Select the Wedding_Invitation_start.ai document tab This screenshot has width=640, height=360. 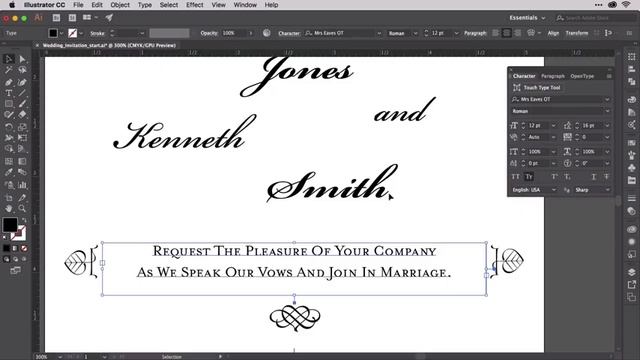click(x=109, y=45)
